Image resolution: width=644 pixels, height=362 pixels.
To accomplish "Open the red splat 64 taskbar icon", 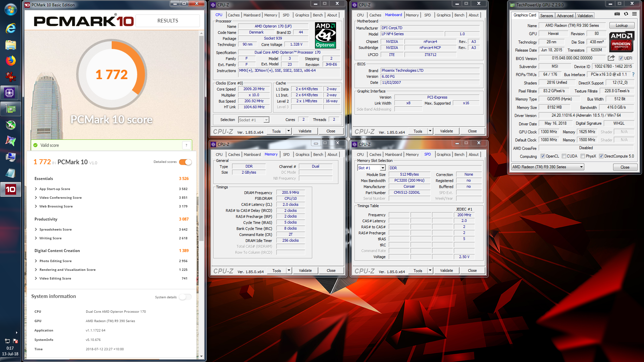I will [10, 77].
